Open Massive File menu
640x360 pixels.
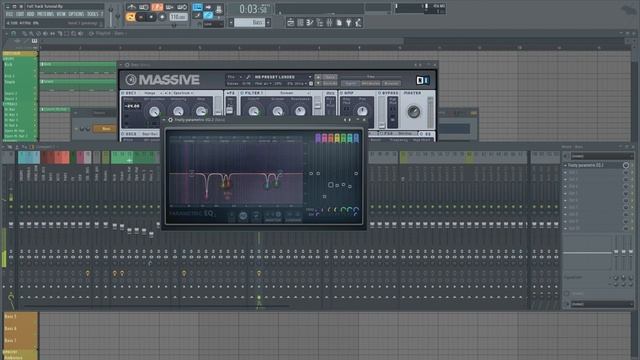pyautogui.click(x=231, y=77)
